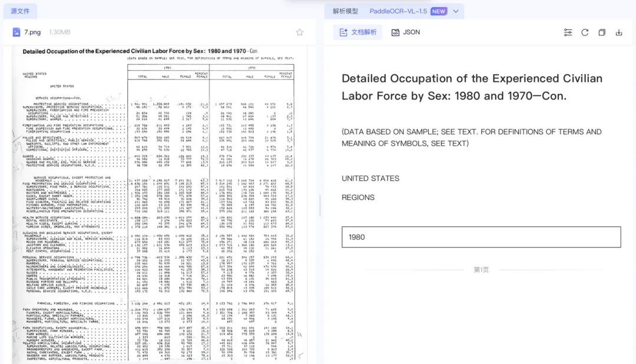The image size is (636, 364).
Task: Click the 第1页 page marker
Action: [x=481, y=270]
